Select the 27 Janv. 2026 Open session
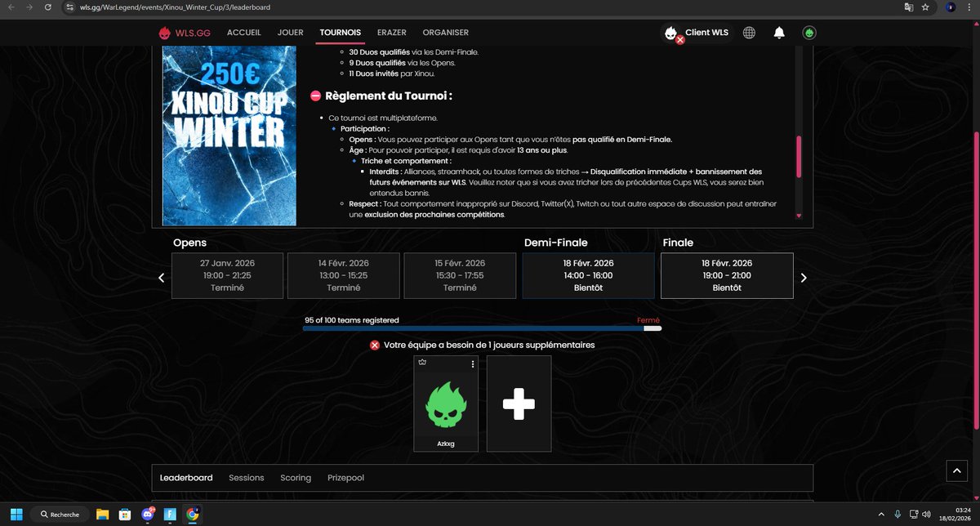 [x=227, y=276]
